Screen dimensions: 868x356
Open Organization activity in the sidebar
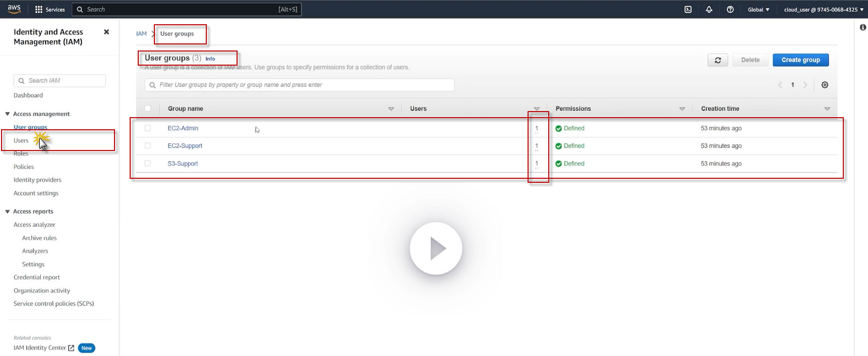(x=42, y=290)
